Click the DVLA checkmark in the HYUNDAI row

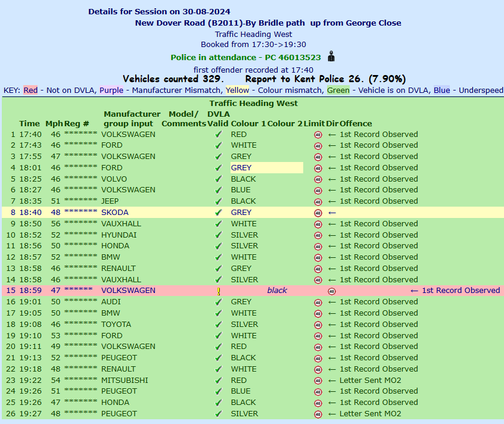[218, 235]
